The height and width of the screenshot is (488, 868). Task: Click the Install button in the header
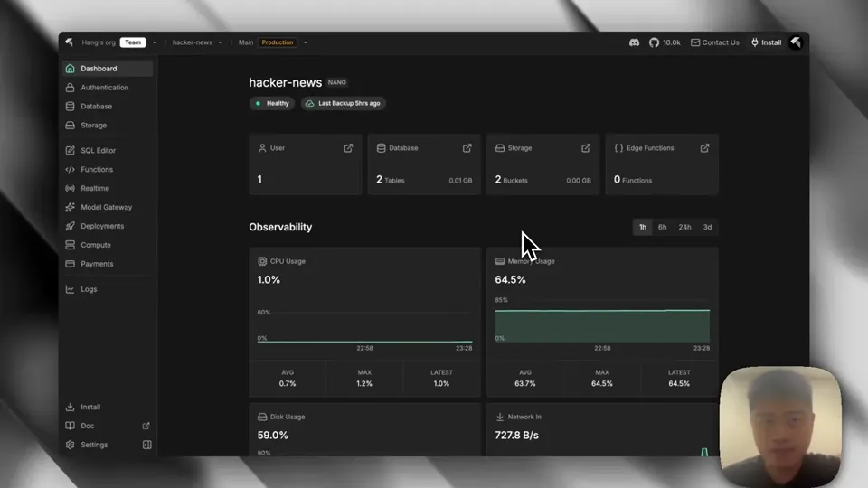[x=766, y=42]
